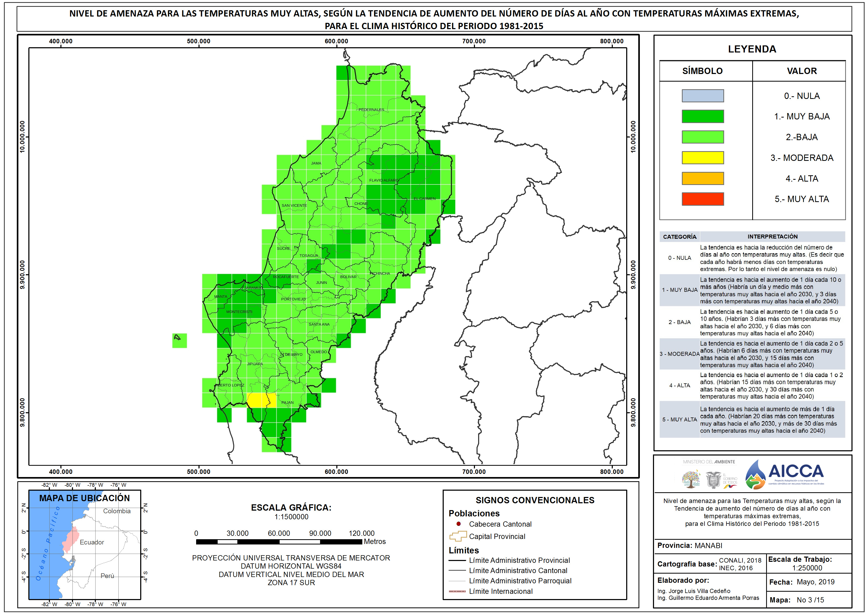Viewport: 868px width, 614px height.
Task: Click the CATEGORÍA table header
Action: [679, 237]
